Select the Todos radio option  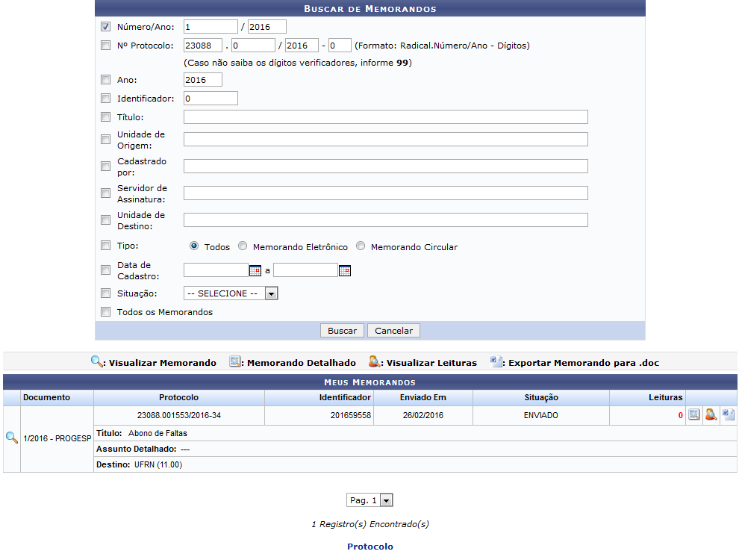[x=193, y=246]
